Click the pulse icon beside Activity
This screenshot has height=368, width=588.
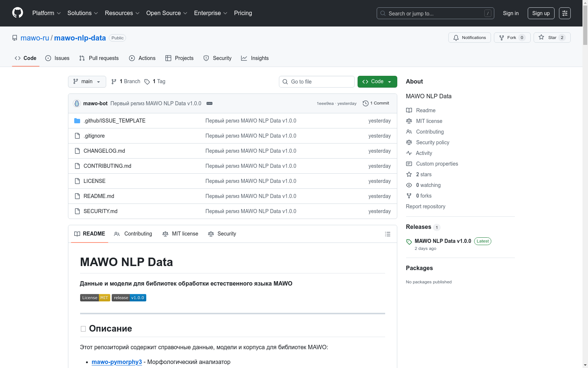click(409, 153)
